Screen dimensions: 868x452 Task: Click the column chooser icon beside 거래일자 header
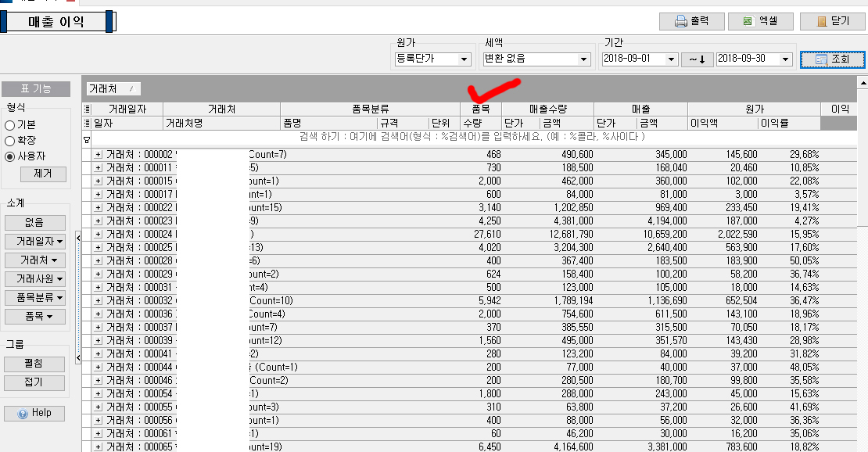point(86,109)
